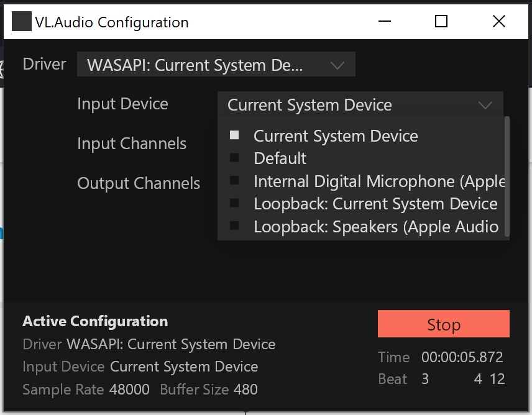The width and height of the screenshot is (532, 415).
Task: Click the Time value 00:00:05.872
Action: click(462, 357)
